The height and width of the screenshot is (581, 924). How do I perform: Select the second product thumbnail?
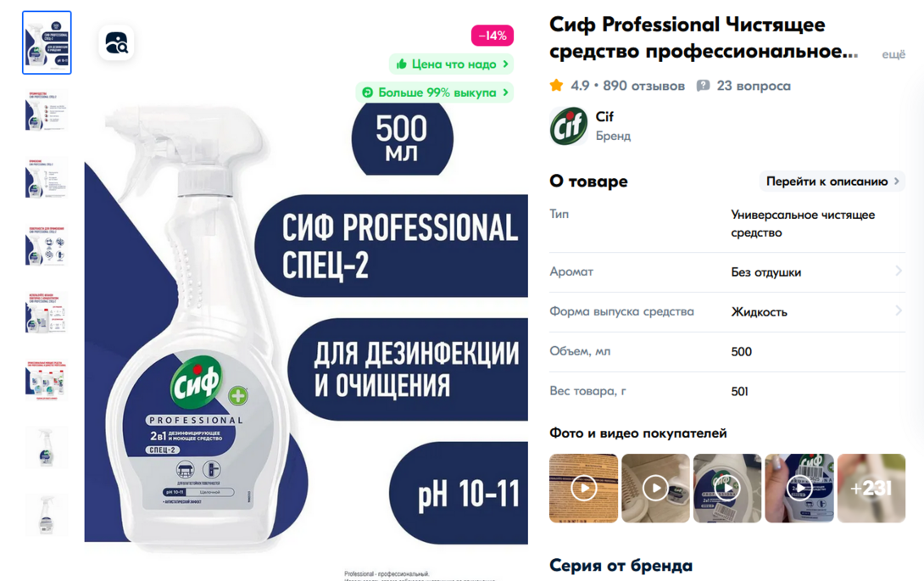coord(47,110)
